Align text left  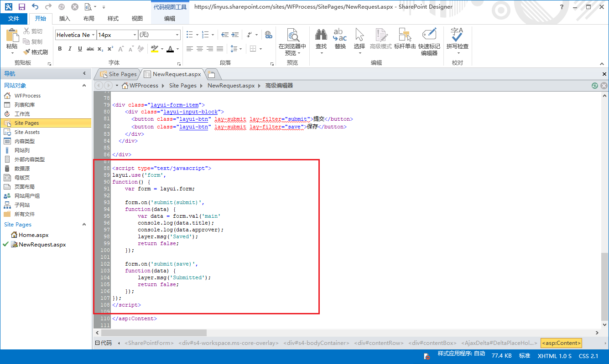pyautogui.click(x=190, y=49)
